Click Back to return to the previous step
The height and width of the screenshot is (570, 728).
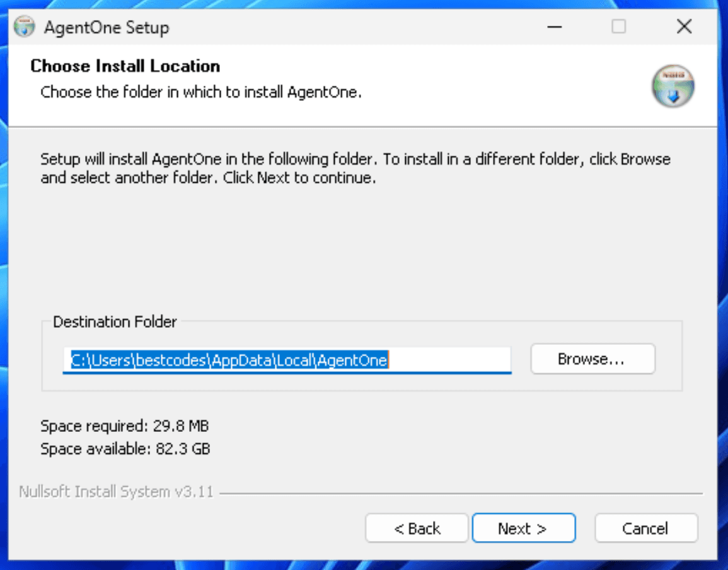(416, 528)
